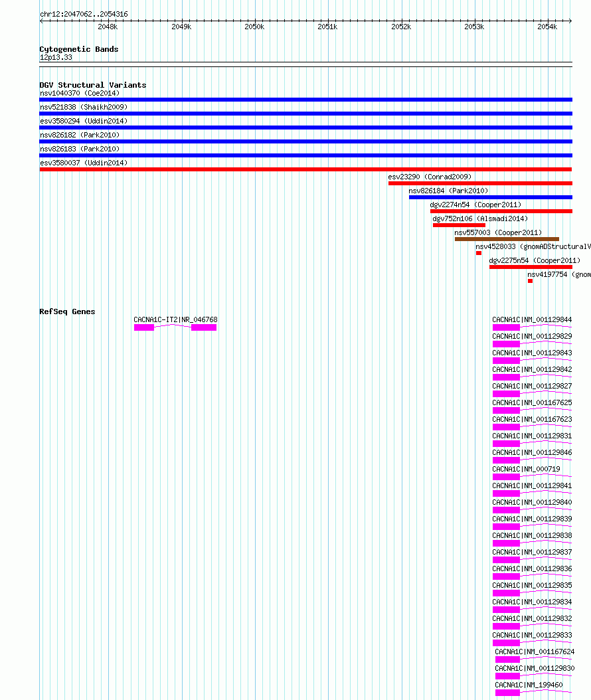
Task: Click nsv826184 (Park2010) variant label
Action: click(449, 191)
